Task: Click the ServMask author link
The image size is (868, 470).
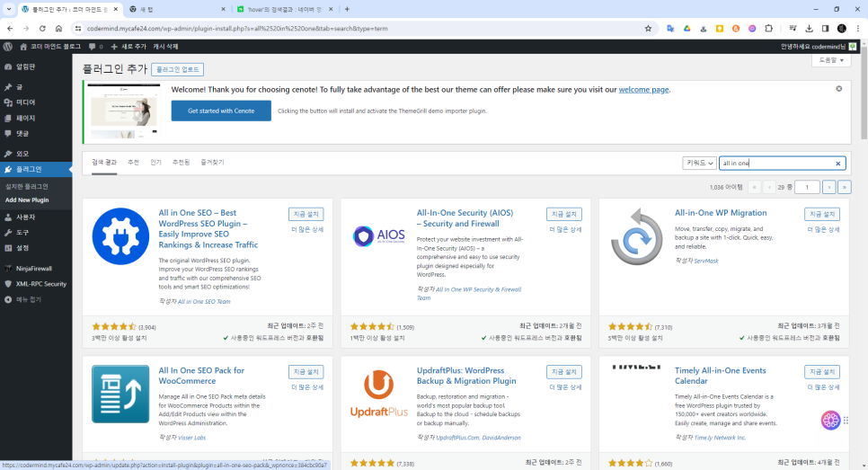Action: [x=707, y=261]
